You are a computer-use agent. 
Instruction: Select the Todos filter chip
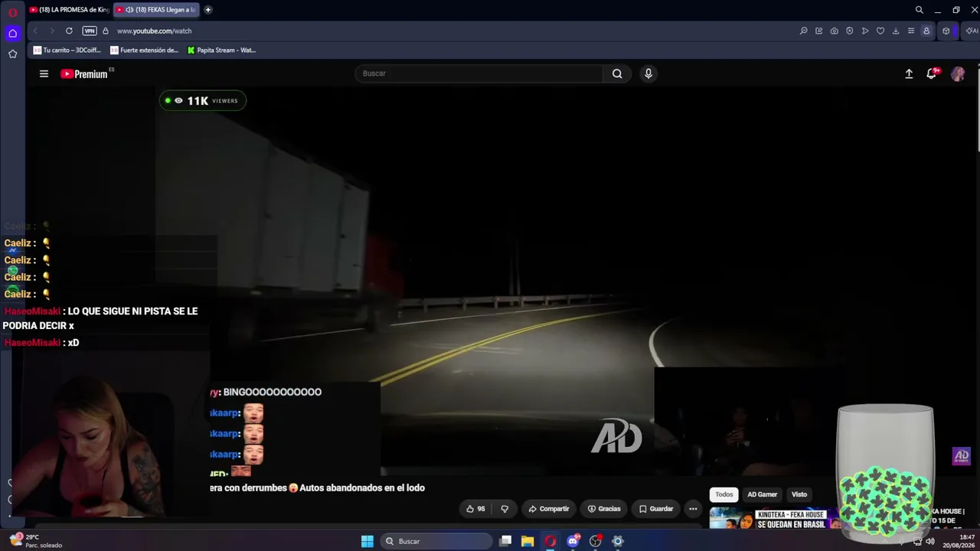pos(724,494)
